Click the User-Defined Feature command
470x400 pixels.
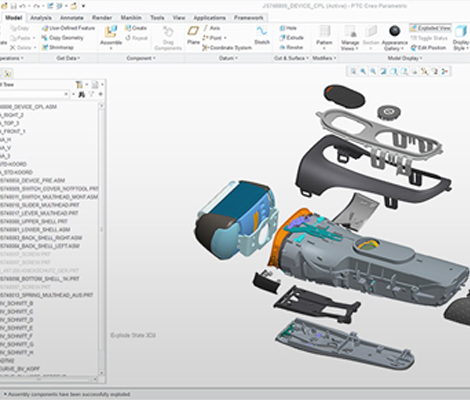69,28
